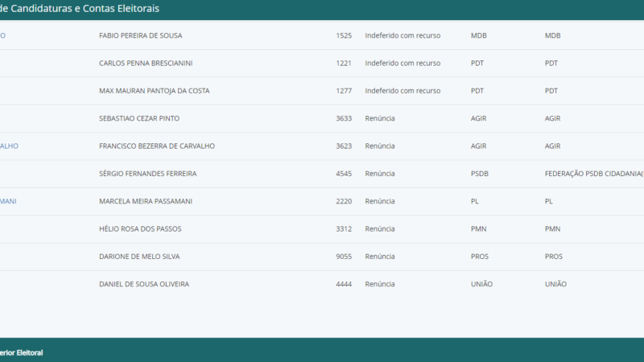Click FRANCISCO BEZERRA DE CARVALHO name cell
This screenshot has width=644, height=362.
[x=156, y=146]
